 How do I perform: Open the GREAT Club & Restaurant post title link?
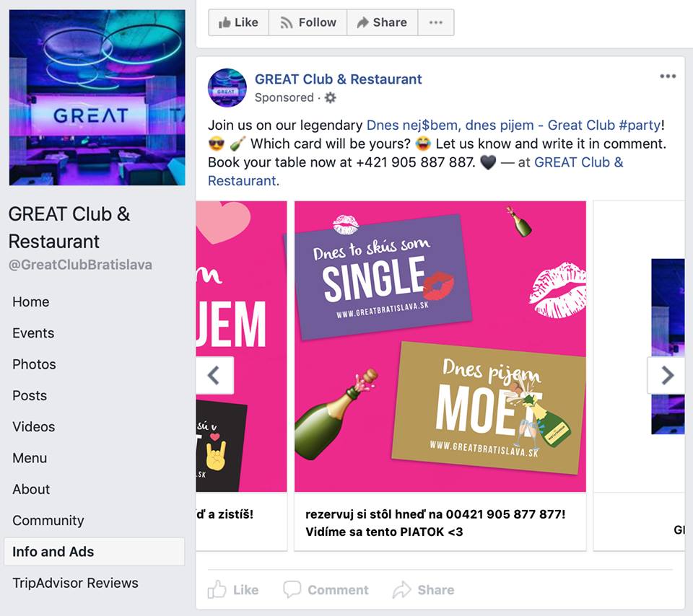(x=338, y=79)
